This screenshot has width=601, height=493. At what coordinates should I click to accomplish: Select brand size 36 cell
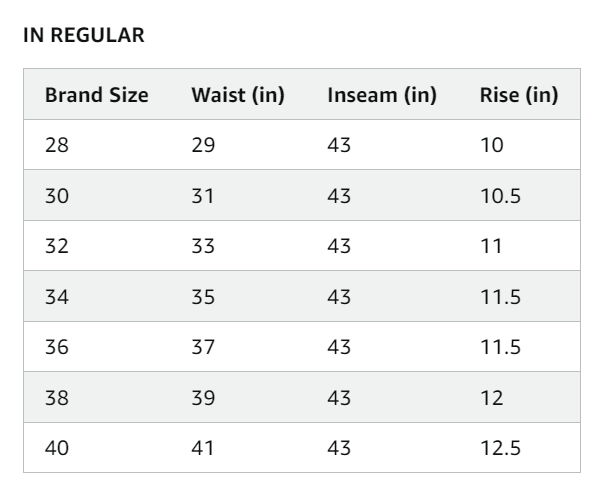[58, 347]
